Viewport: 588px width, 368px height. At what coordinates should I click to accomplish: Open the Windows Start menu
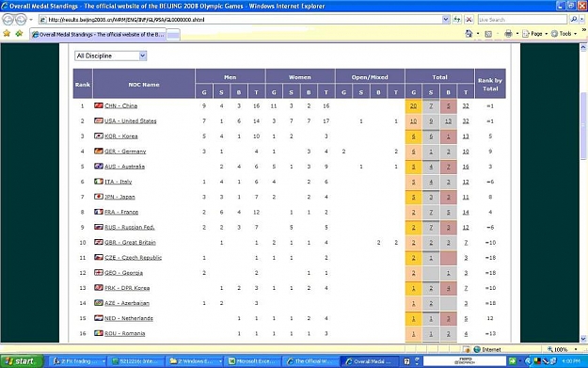[x=22, y=361]
